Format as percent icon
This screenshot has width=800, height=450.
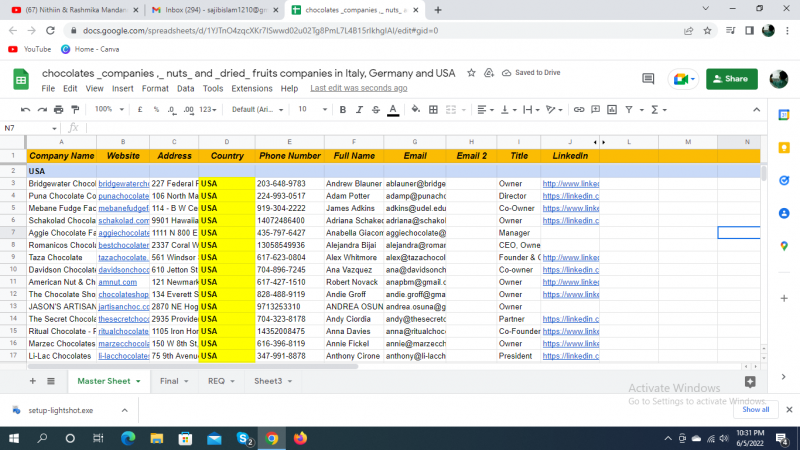point(156,110)
